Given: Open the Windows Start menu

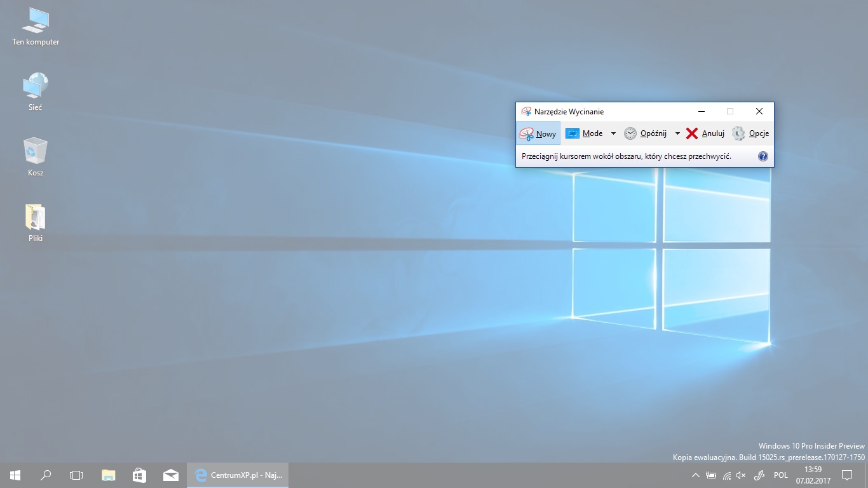Looking at the screenshot, I should click(x=15, y=475).
